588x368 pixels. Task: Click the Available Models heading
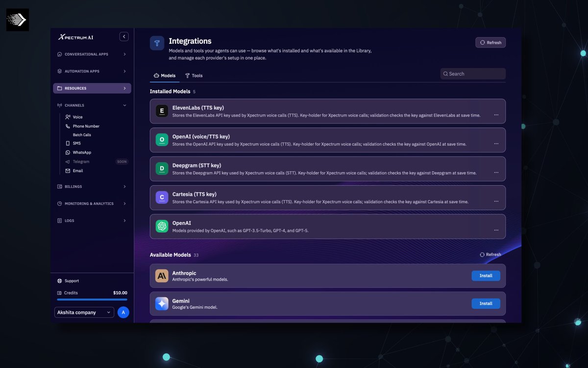(x=170, y=255)
